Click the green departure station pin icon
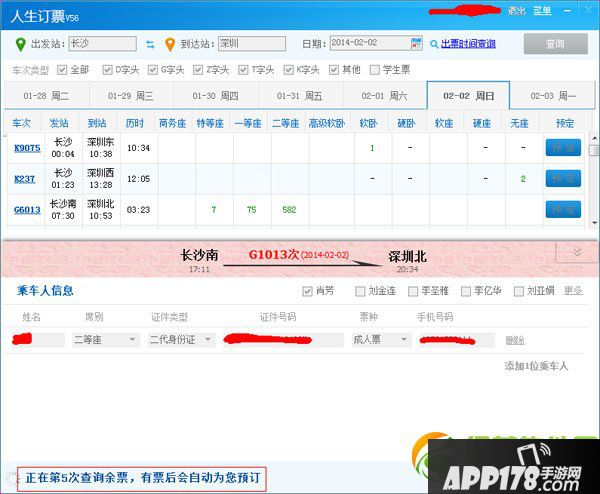This screenshot has height=494, width=600. click(x=21, y=44)
